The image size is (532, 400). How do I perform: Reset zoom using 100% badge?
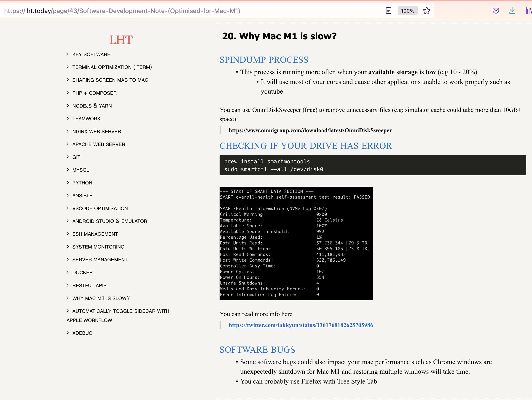407,11
